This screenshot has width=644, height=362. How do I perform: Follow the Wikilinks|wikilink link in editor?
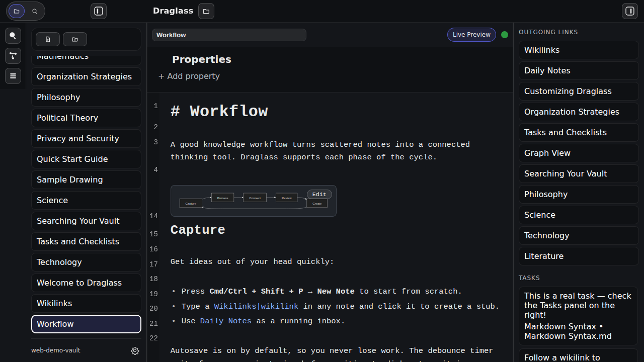click(x=256, y=306)
